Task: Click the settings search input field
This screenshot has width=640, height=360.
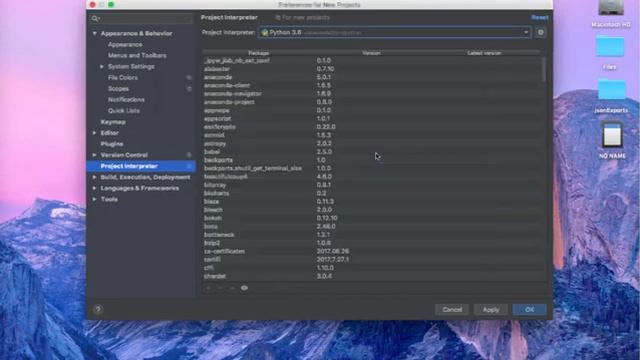Action: 141,18
